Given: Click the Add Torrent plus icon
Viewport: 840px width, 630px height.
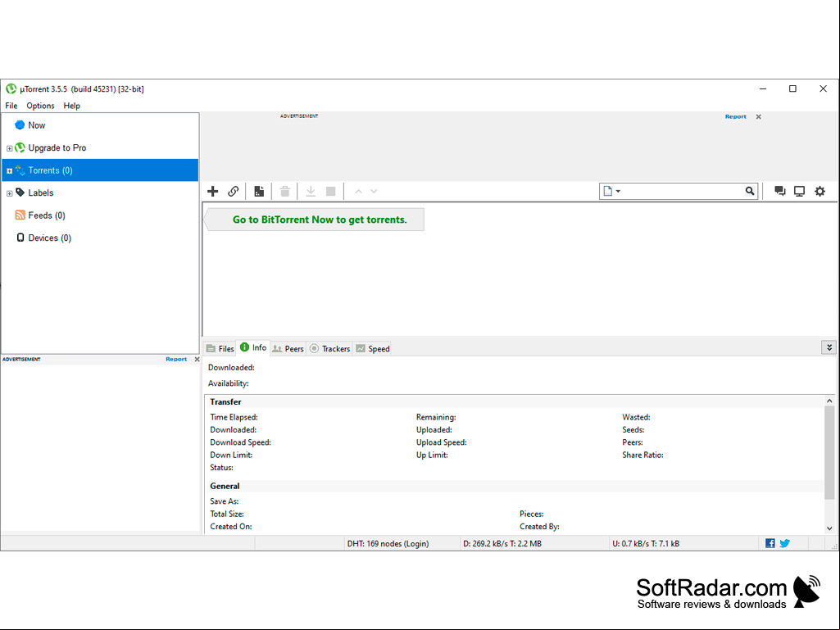Looking at the screenshot, I should coord(213,191).
